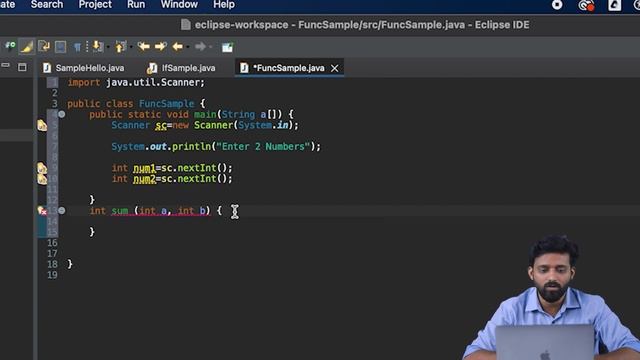640x360 pixels.
Task: Open the Run menu
Action: tap(136, 5)
